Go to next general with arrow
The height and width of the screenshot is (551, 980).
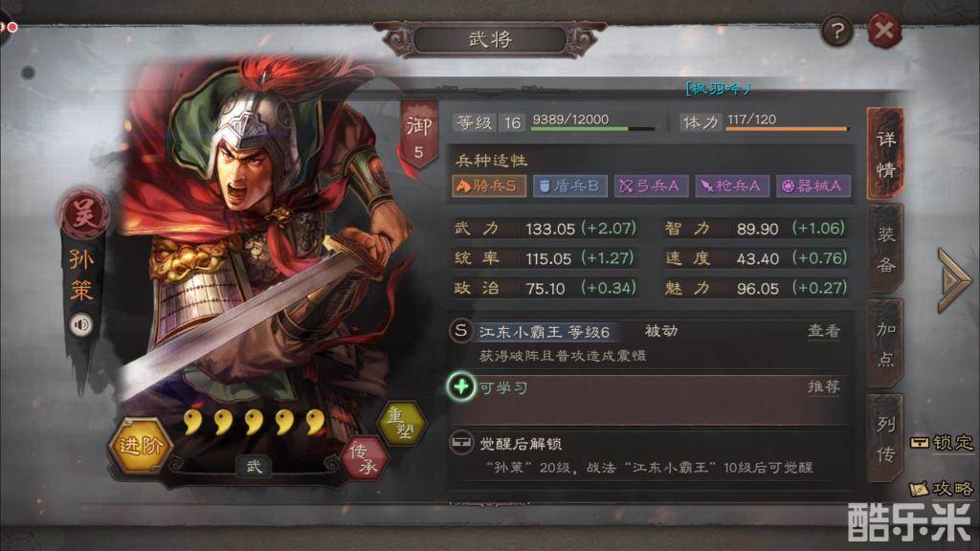point(954,279)
